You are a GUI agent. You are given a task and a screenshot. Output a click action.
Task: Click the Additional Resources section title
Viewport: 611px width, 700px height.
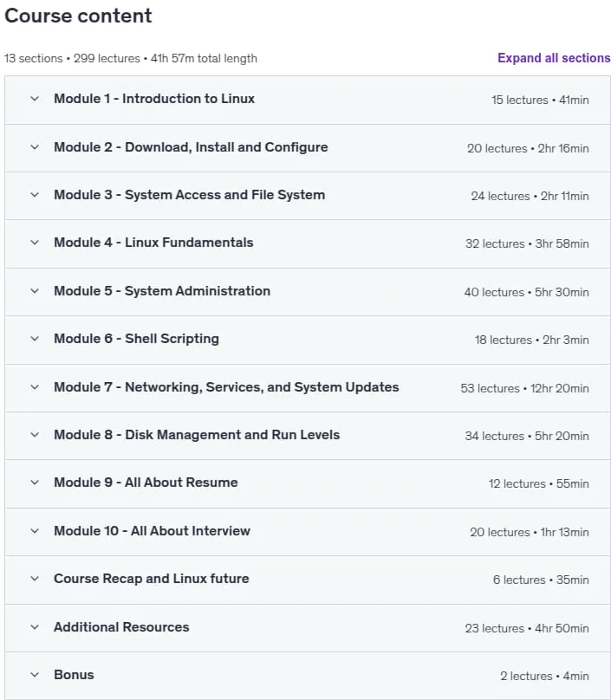point(121,627)
